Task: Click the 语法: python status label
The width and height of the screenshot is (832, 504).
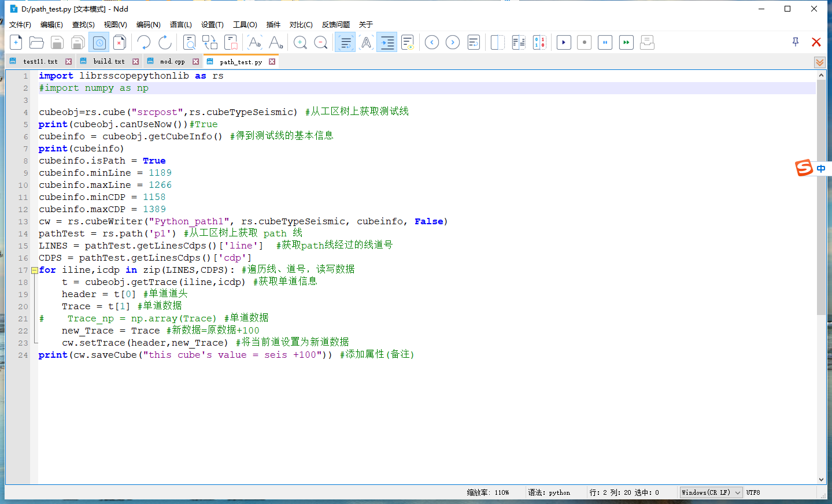Action: pyautogui.click(x=549, y=492)
